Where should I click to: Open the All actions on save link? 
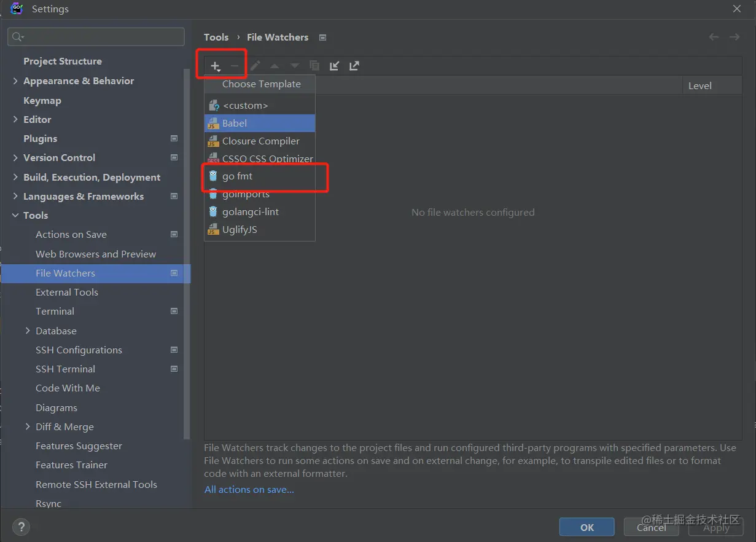click(x=249, y=490)
